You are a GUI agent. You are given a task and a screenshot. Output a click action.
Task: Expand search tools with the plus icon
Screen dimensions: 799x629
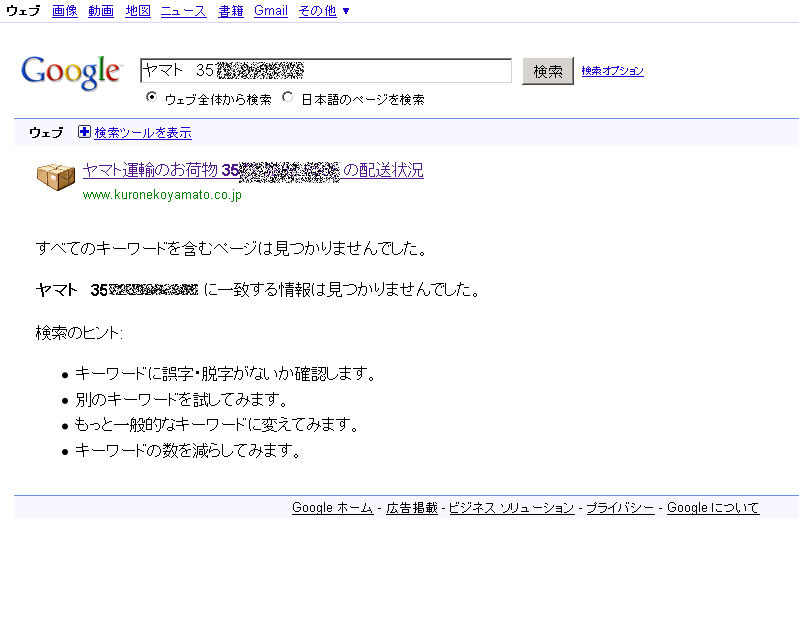pos(84,132)
